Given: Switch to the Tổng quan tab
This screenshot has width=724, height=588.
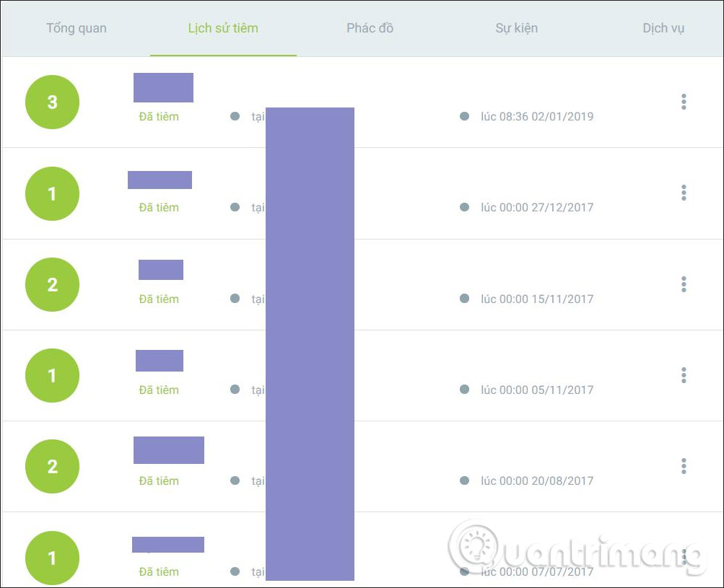Looking at the screenshot, I should (77, 28).
